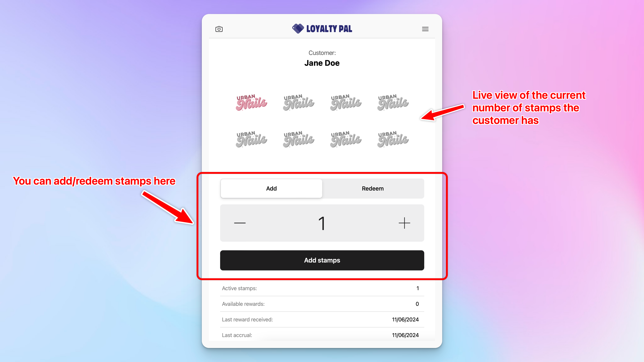Switch to the Redeem tab
This screenshot has width=644, height=362.
point(372,188)
